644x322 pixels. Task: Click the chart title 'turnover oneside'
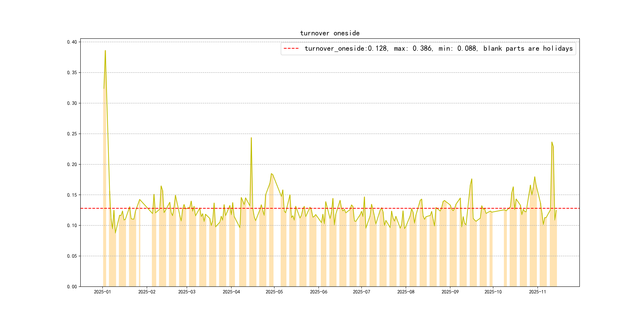(x=330, y=33)
